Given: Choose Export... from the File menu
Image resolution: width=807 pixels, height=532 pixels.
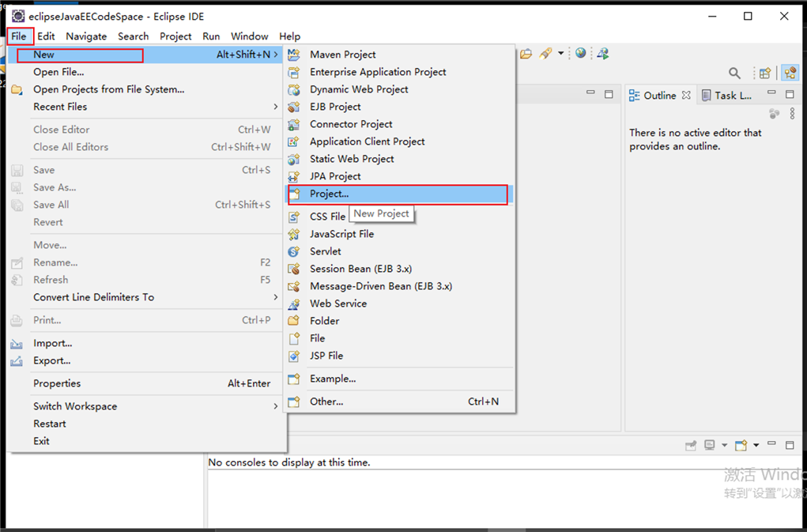Looking at the screenshot, I should (145, 360).
